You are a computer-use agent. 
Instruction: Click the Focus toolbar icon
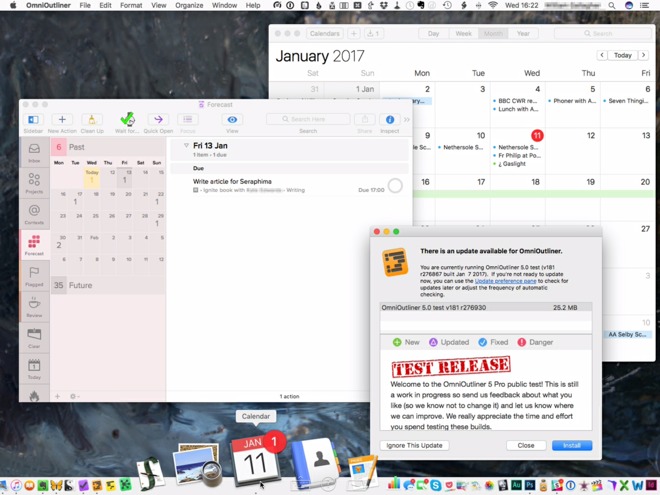(188, 120)
